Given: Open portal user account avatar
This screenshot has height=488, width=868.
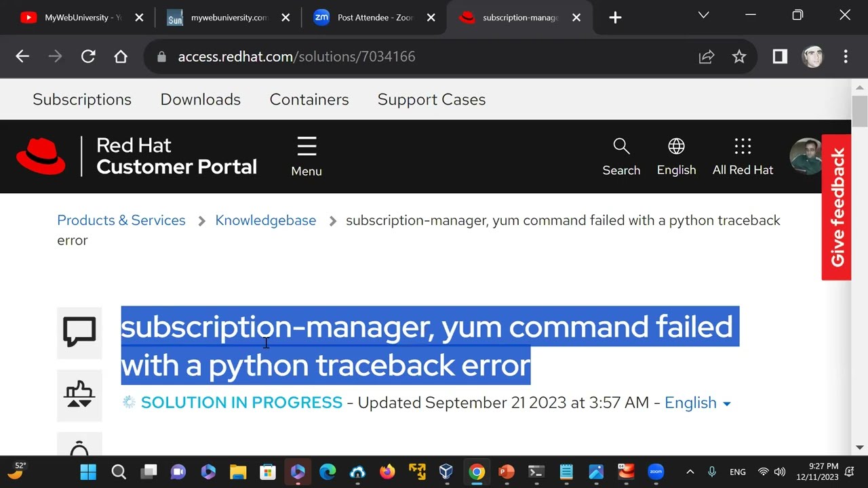Looking at the screenshot, I should tap(806, 156).
